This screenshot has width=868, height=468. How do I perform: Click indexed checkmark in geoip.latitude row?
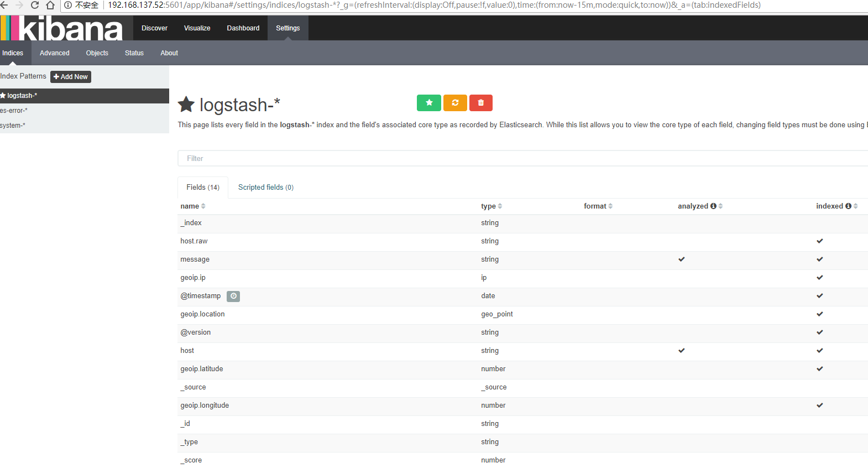point(820,369)
